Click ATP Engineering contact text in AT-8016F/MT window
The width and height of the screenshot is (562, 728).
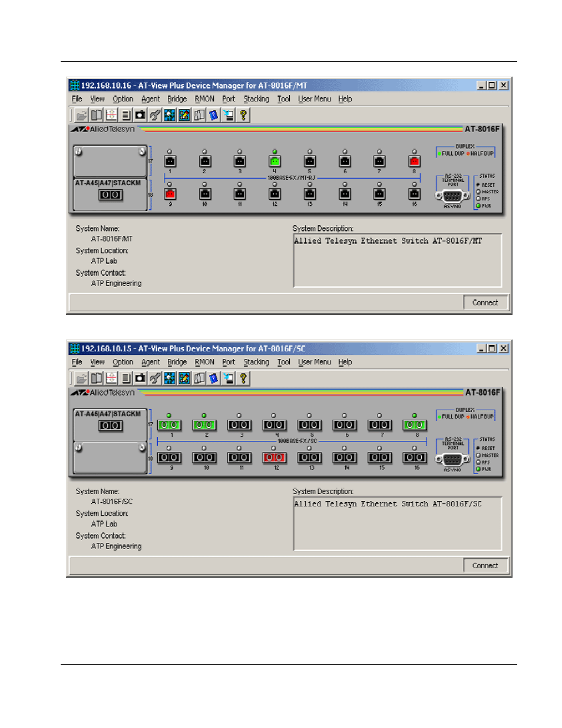click(x=116, y=284)
